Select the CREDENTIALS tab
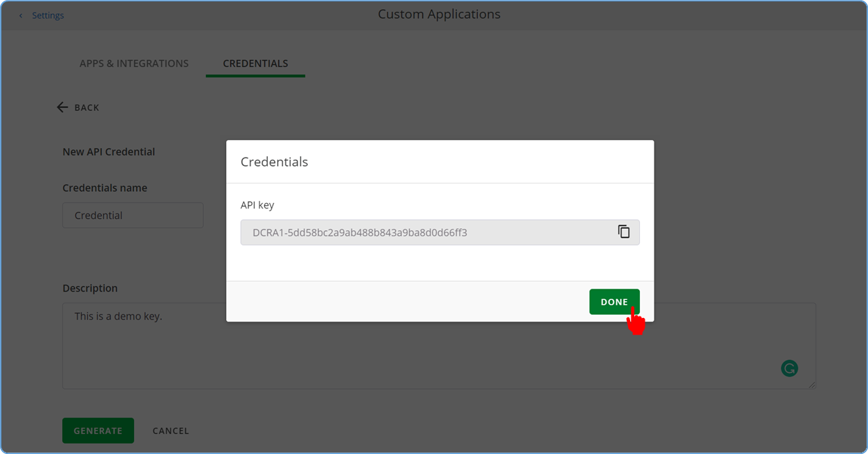868x454 pixels. click(255, 63)
